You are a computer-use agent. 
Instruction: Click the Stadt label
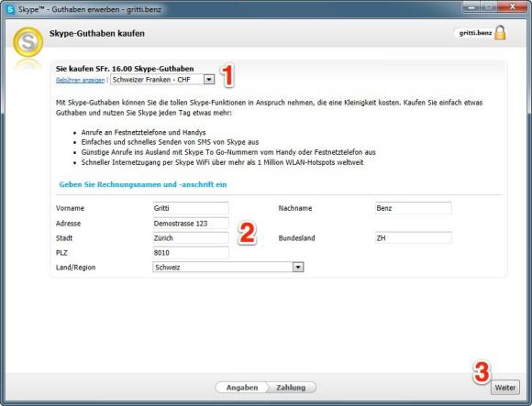coord(64,238)
